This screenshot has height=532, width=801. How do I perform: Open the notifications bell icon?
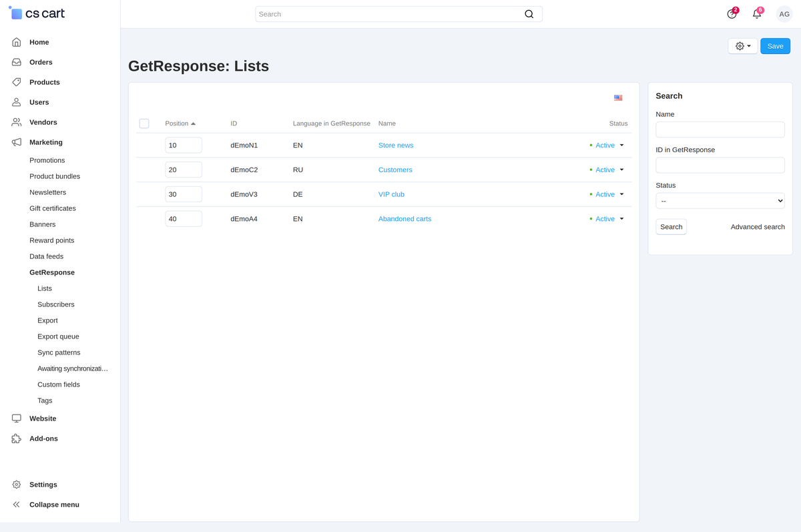tap(757, 14)
